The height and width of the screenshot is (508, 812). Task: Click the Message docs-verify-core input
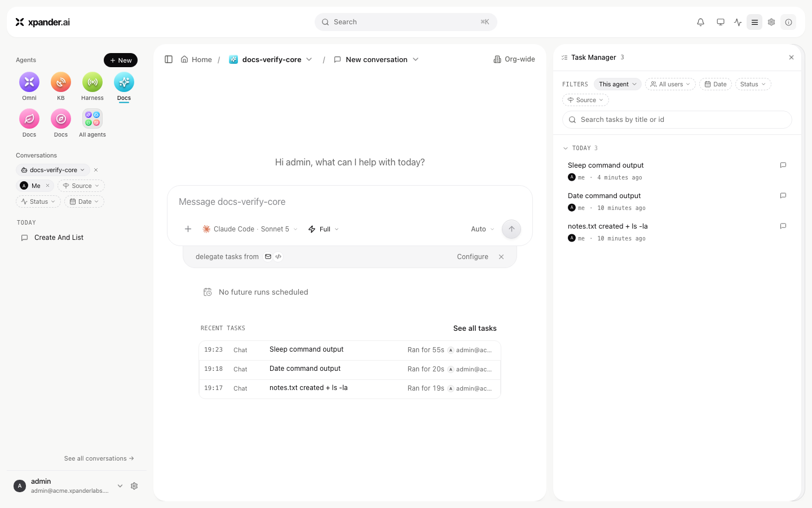point(350,202)
